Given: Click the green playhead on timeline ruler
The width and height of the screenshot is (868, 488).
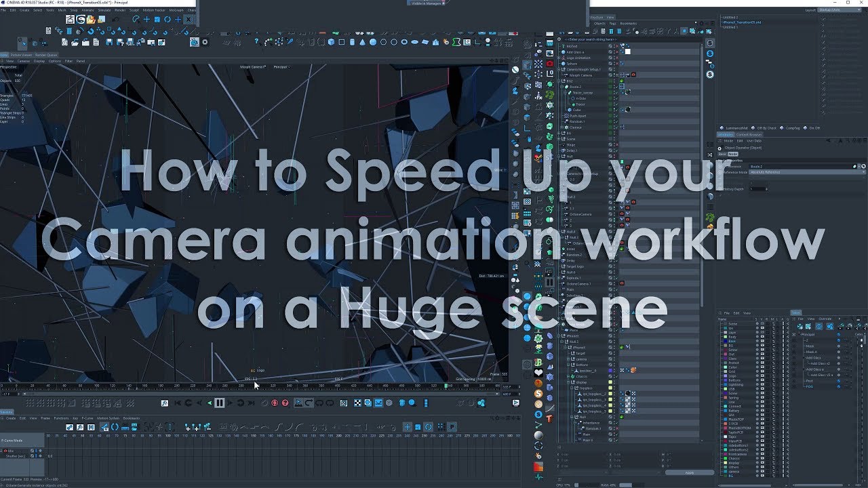Looking at the screenshot, I should tap(446, 386).
